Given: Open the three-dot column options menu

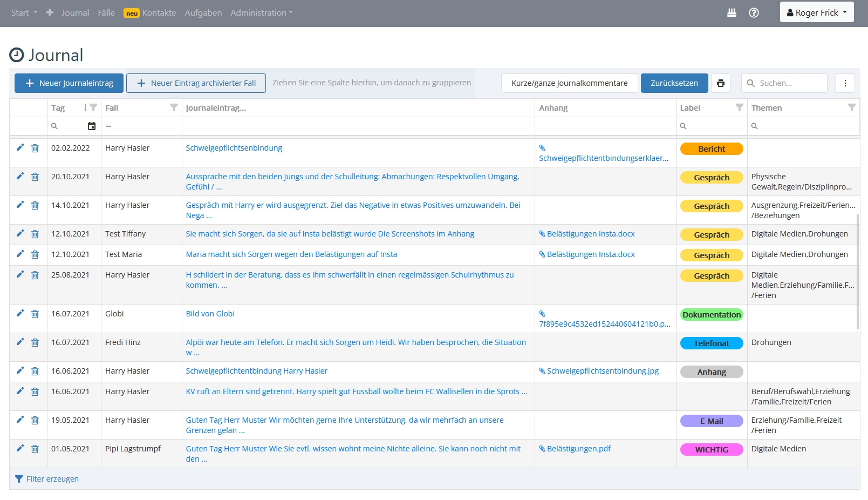Looking at the screenshot, I should 845,83.
